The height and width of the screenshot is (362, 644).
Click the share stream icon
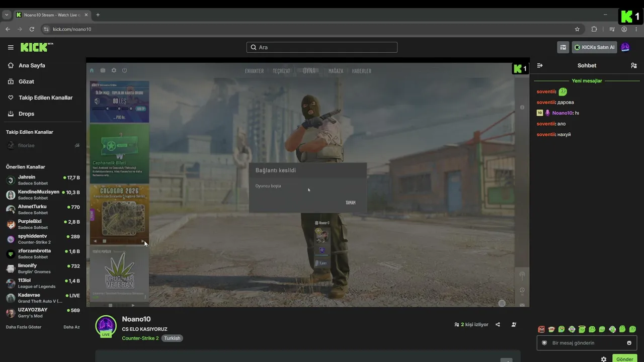click(x=498, y=325)
